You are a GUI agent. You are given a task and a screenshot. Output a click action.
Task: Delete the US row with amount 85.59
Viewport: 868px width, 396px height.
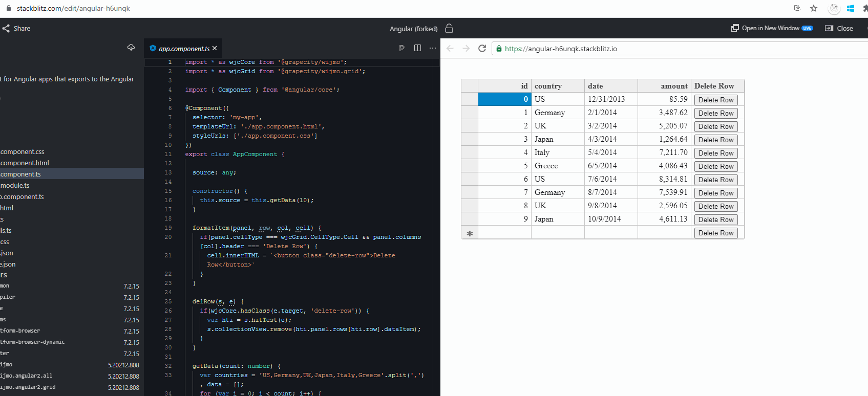click(x=716, y=100)
